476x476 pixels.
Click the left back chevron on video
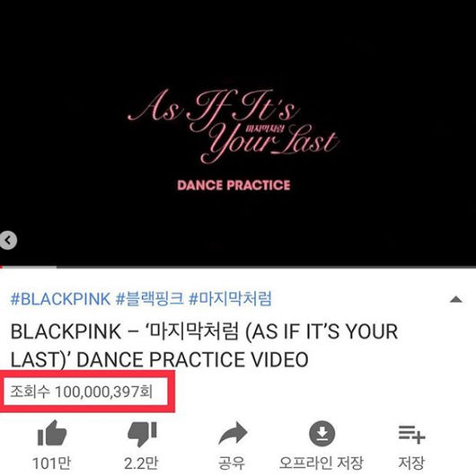8,241
